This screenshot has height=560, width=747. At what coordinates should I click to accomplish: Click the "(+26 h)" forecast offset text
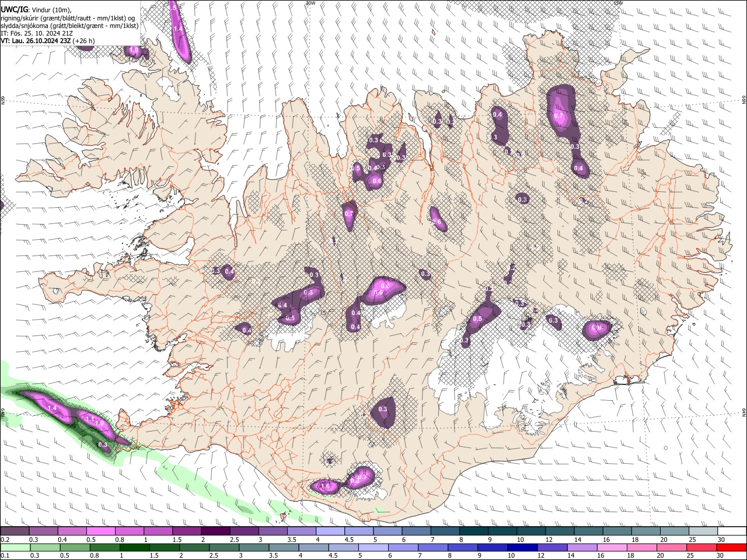[84, 41]
